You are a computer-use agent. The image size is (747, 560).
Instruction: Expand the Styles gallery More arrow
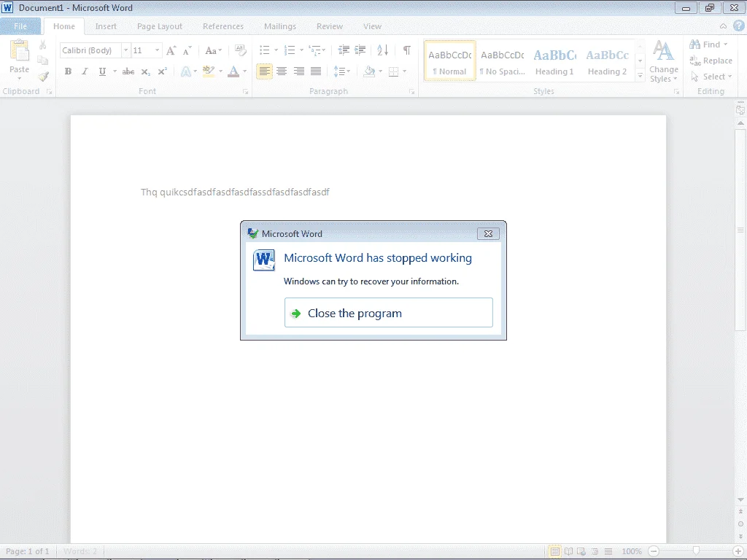click(640, 76)
